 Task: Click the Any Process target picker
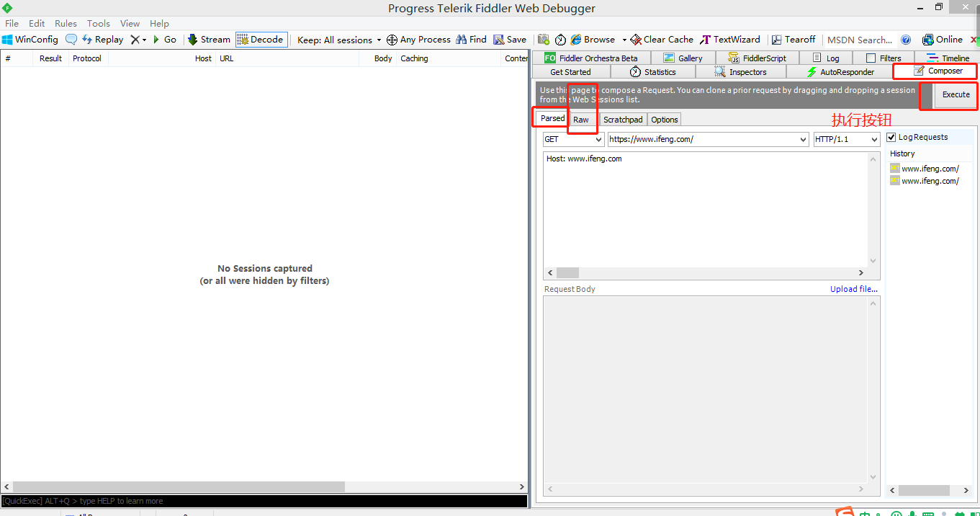point(418,40)
